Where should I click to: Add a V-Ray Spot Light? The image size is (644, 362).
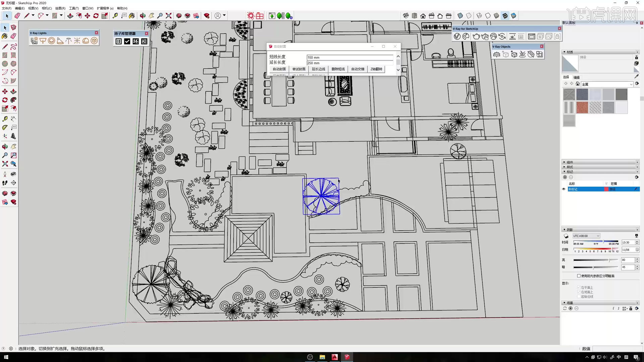tap(60, 41)
